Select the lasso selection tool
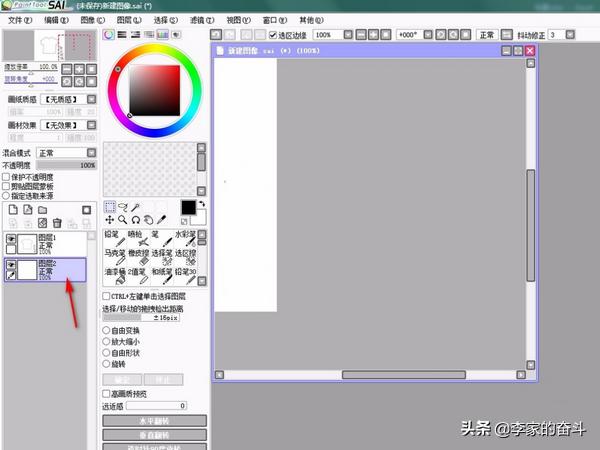The width and height of the screenshot is (600, 450). (122, 207)
